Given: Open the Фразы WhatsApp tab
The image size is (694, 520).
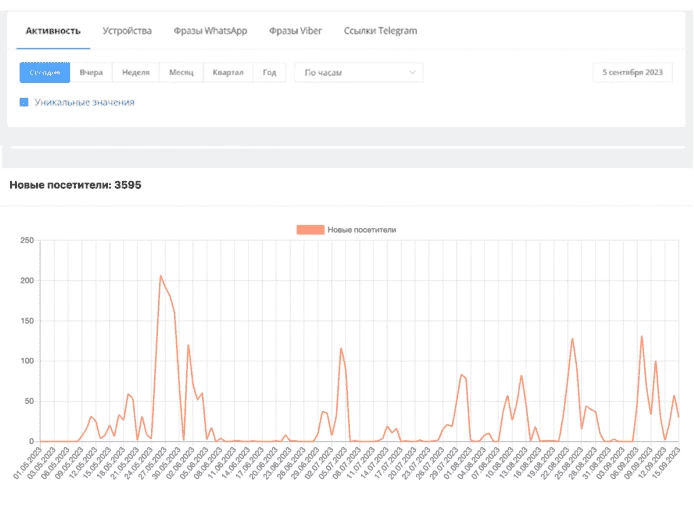Looking at the screenshot, I should (x=210, y=31).
